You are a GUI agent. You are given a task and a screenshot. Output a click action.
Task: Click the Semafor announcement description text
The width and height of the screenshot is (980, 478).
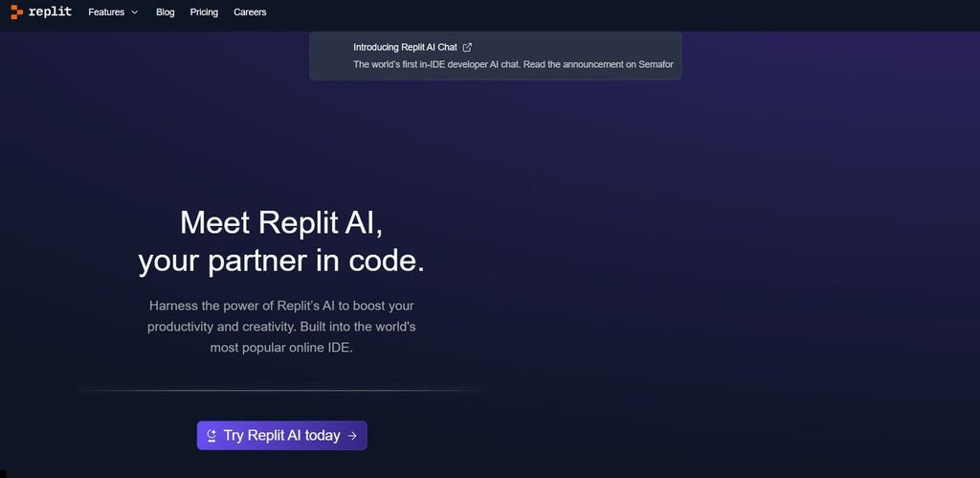point(513,65)
